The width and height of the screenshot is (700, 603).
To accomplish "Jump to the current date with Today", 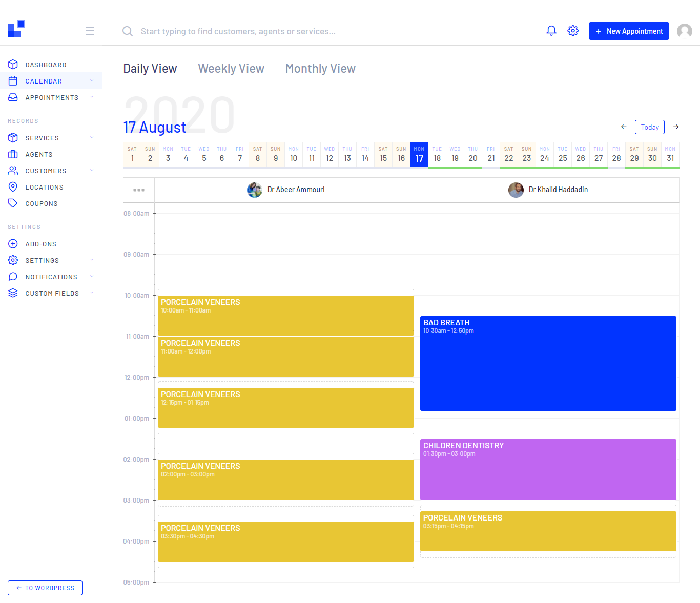I will tap(649, 127).
